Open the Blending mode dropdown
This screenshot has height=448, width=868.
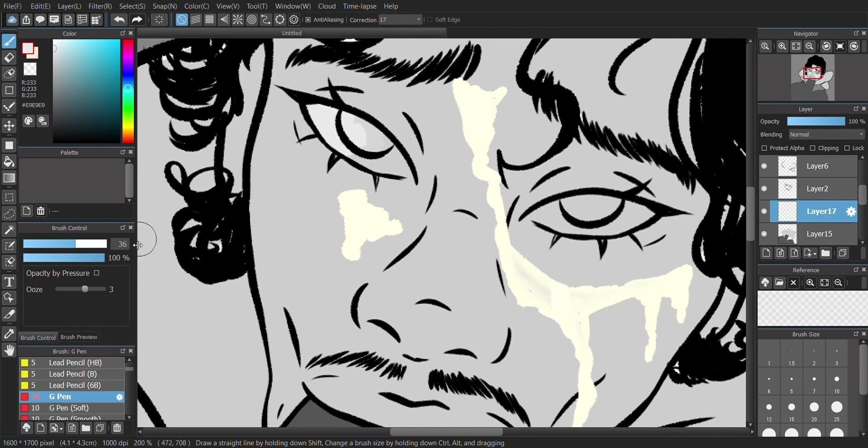[x=826, y=135]
